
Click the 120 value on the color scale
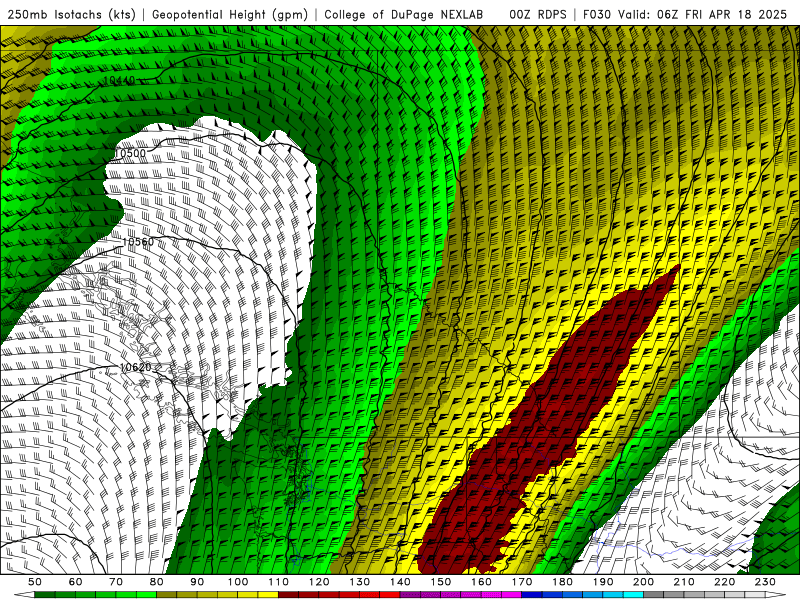click(x=319, y=582)
